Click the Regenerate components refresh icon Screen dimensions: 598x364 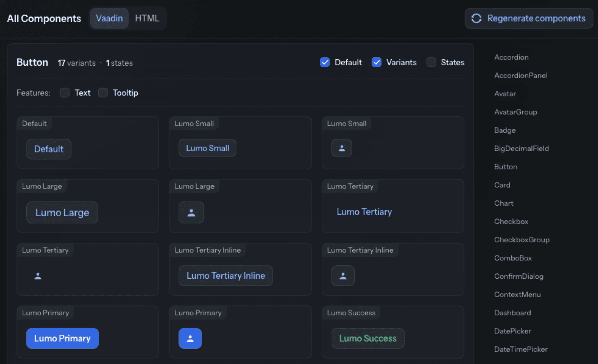point(476,18)
